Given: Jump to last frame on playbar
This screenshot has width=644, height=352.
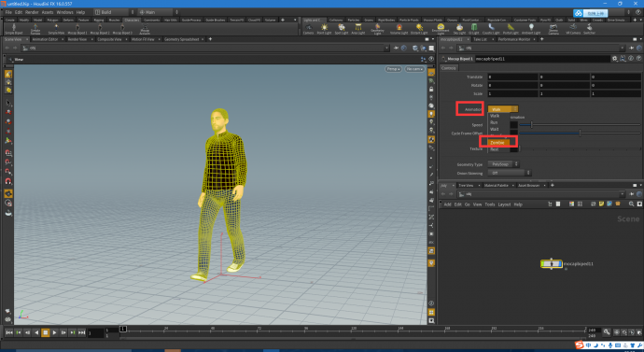Looking at the screenshot, I should point(82,332).
